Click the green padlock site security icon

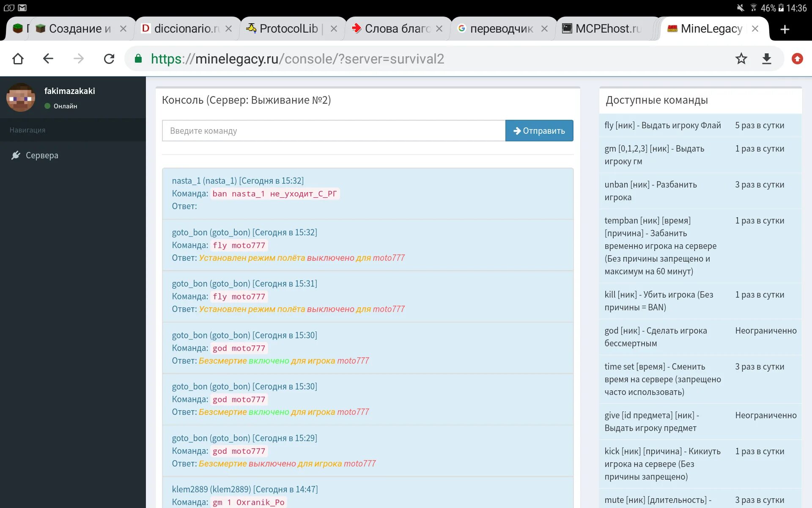[138, 58]
